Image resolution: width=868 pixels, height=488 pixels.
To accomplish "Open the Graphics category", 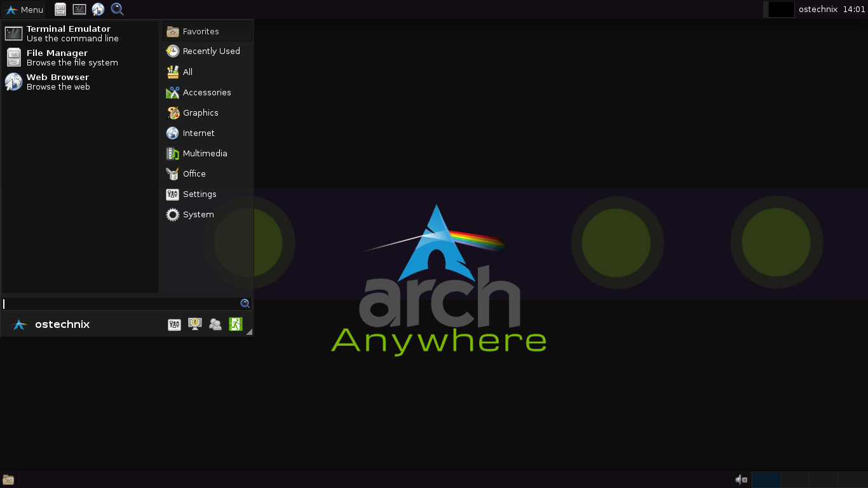I will point(208,112).
